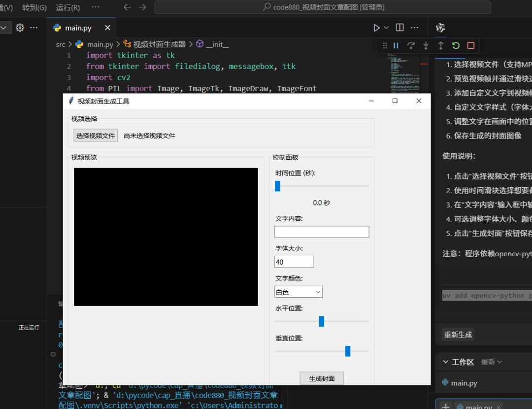
Task: Open the sidebar settings gear icon
Action: [x=20, y=28]
